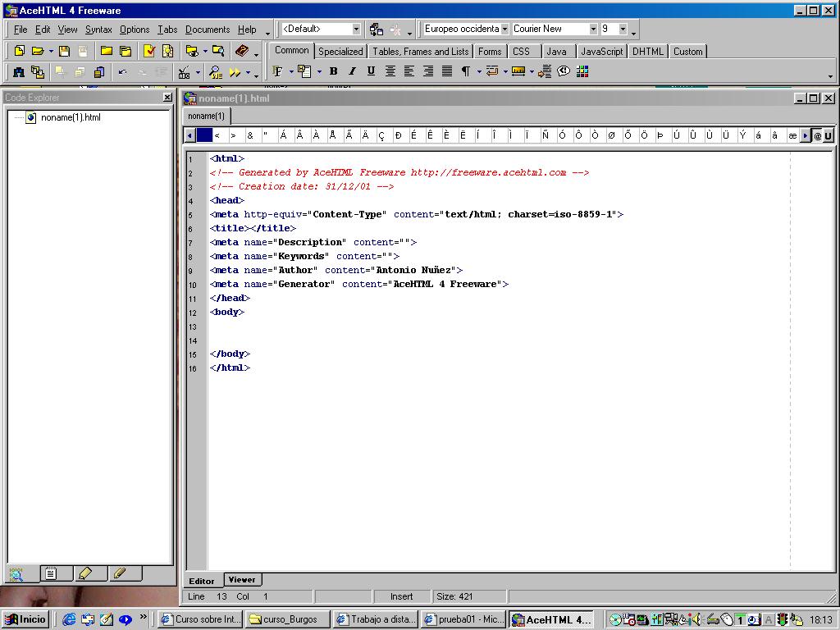Open help with the brown book icon

pyautogui.click(x=242, y=51)
